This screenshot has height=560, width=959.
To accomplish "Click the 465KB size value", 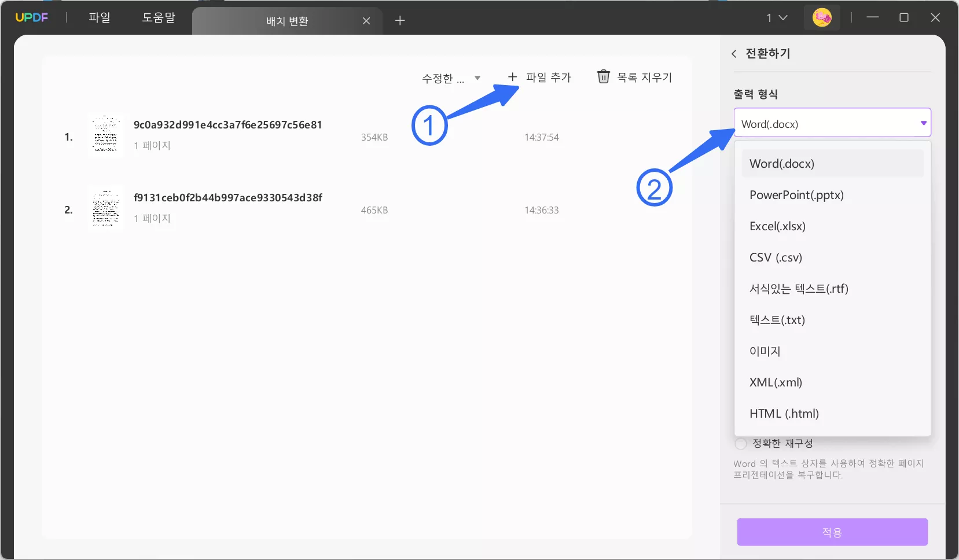I will click(374, 211).
